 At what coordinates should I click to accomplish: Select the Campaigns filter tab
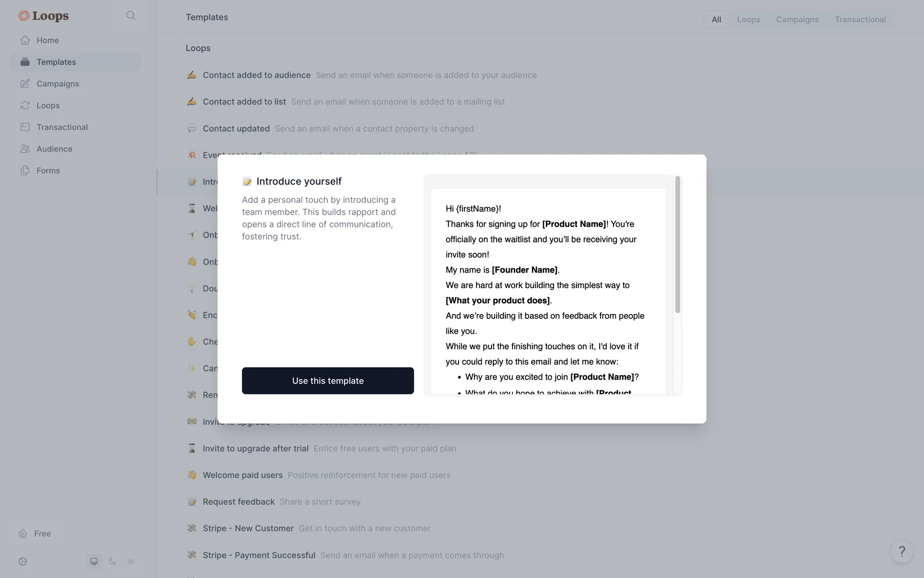coord(797,20)
